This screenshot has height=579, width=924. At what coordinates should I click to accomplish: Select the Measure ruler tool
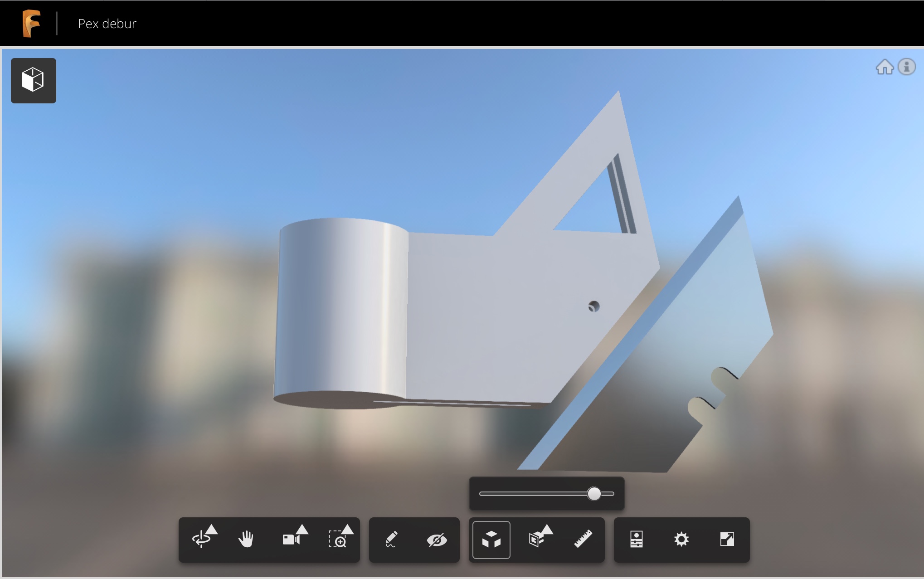coord(584,540)
